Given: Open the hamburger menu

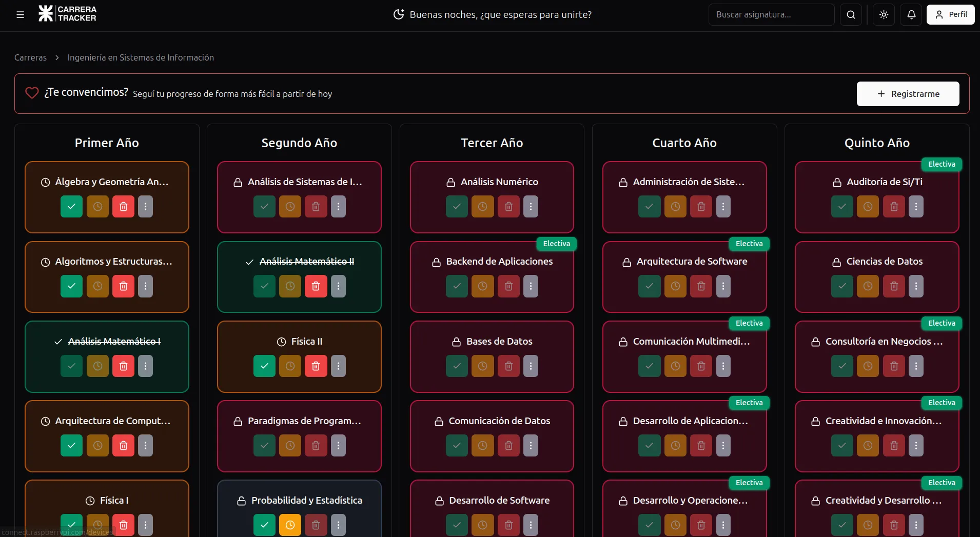Looking at the screenshot, I should coord(21,15).
